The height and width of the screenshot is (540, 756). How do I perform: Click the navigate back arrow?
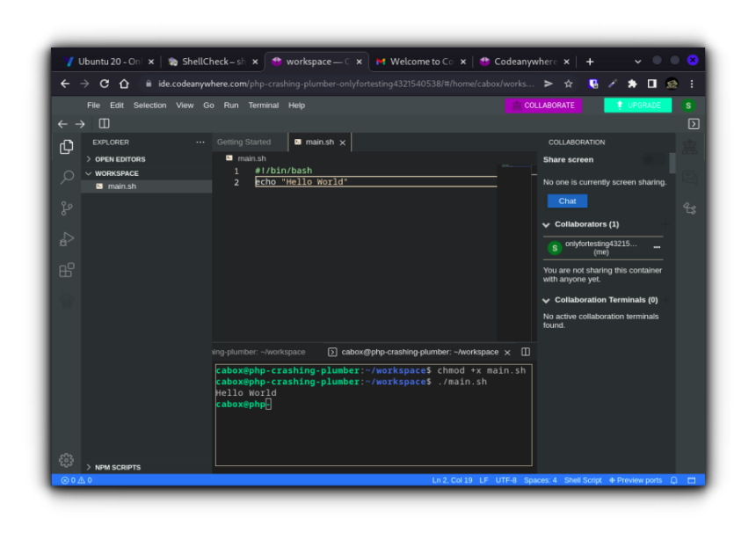click(62, 124)
